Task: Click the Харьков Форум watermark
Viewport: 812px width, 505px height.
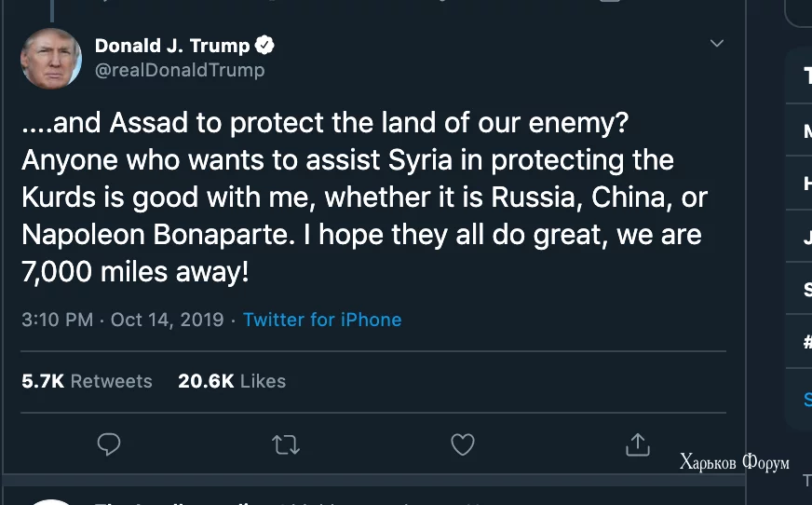Action: coord(734,462)
